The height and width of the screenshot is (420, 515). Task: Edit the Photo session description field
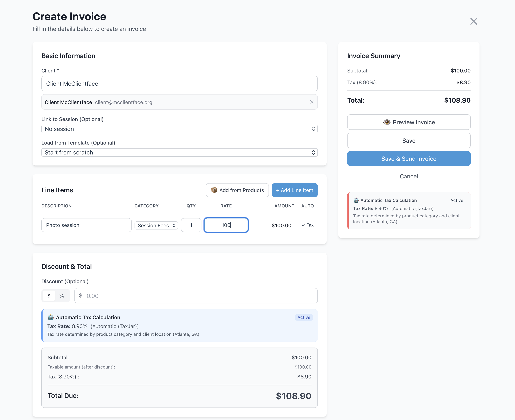point(86,225)
